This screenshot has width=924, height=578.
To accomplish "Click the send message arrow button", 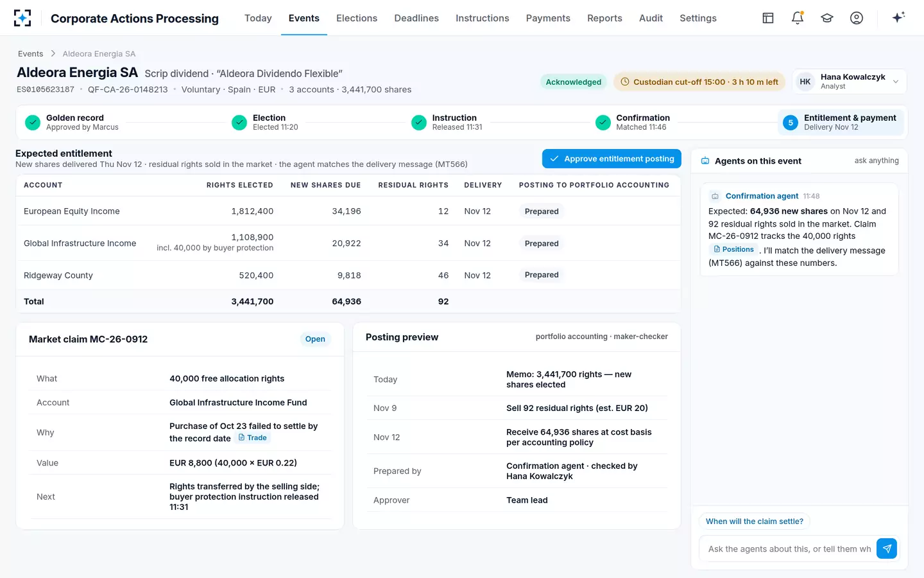I will (887, 548).
